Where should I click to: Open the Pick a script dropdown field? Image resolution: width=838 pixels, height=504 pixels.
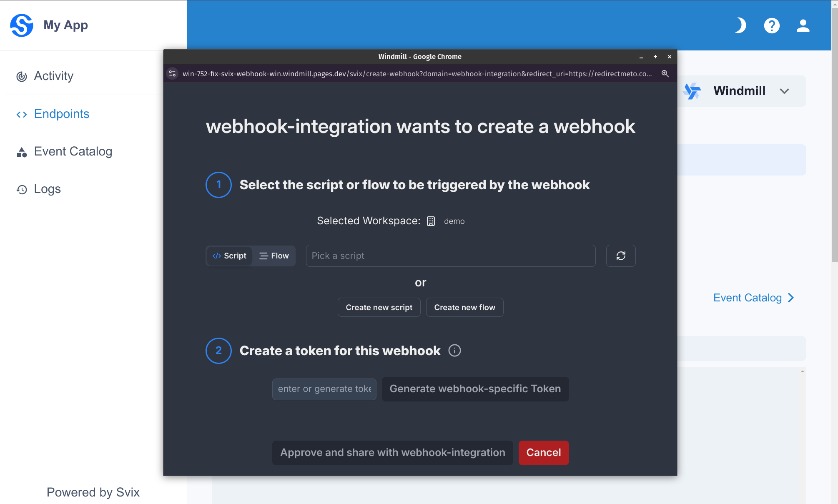click(x=451, y=256)
